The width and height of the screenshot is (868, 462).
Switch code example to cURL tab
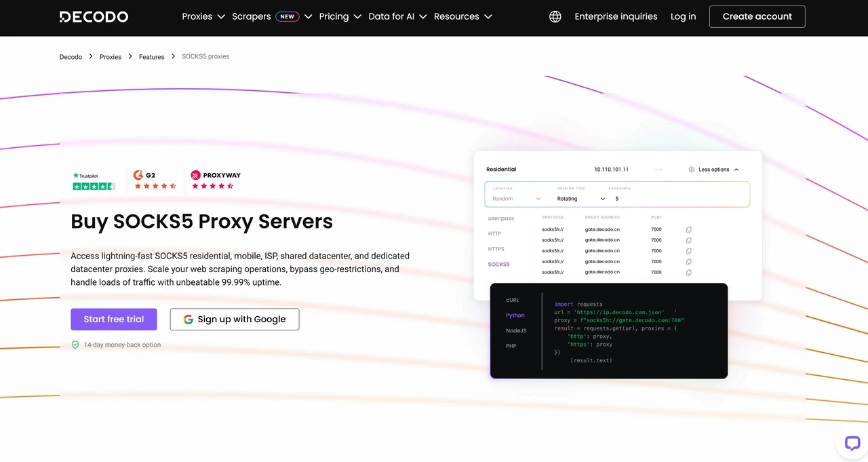pos(512,299)
